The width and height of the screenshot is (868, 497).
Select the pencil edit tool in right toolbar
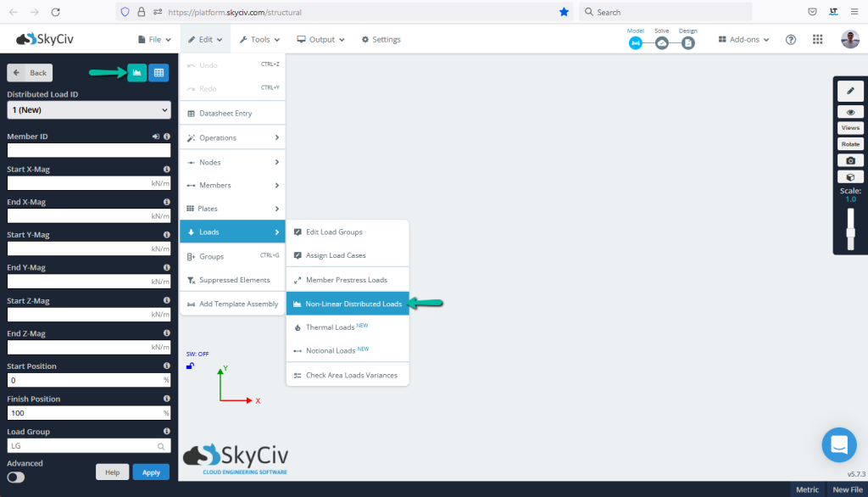coord(850,90)
